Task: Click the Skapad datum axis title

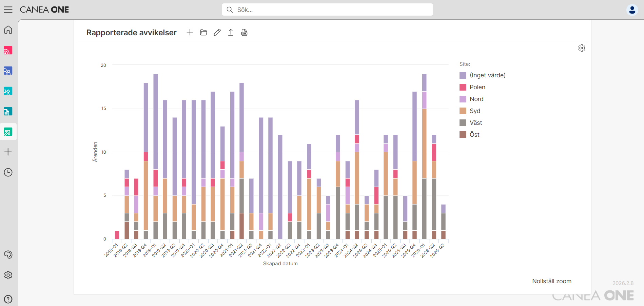Action: click(280, 264)
